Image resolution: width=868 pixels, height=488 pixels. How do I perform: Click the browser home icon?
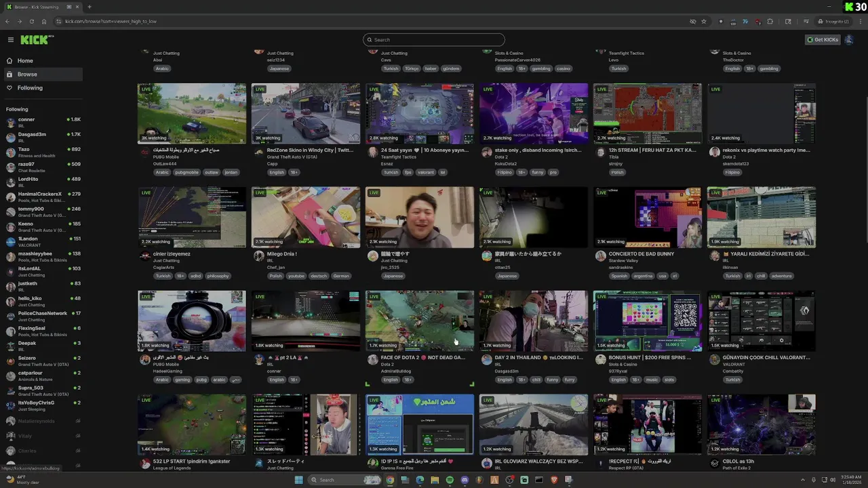[x=44, y=21]
